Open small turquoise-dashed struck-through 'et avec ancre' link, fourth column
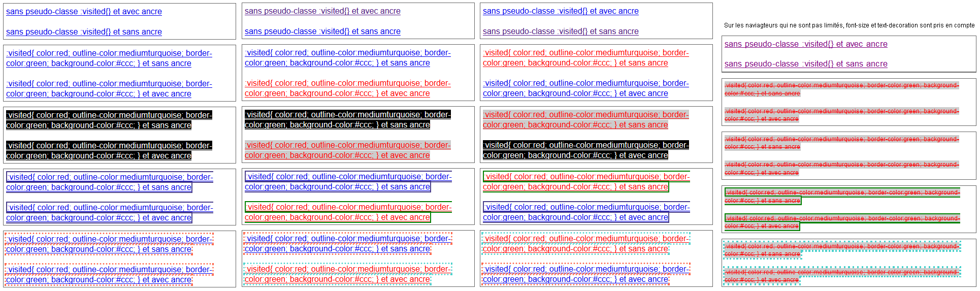Image resolution: width=980 pixels, height=291 pixels. tap(842, 276)
